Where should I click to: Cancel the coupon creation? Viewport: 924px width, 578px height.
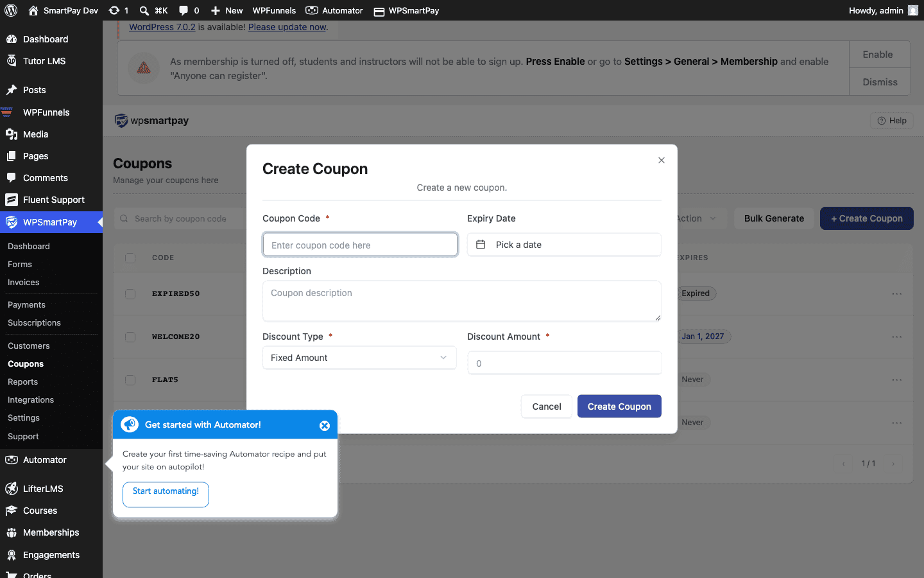click(x=547, y=407)
